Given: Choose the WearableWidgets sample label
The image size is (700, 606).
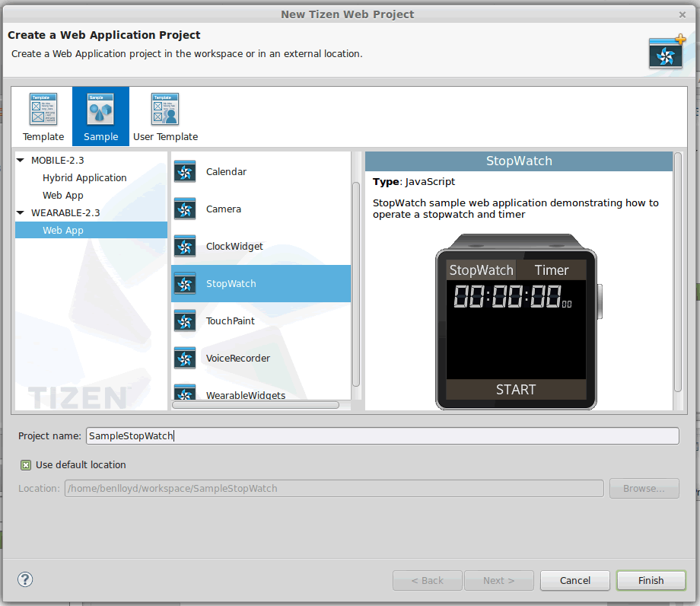Looking at the screenshot, I should (246, 395).
